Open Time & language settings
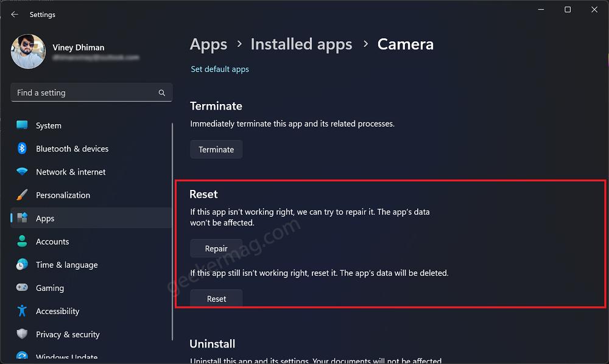Screen dimensions: 609x364 tap(91, 265)
